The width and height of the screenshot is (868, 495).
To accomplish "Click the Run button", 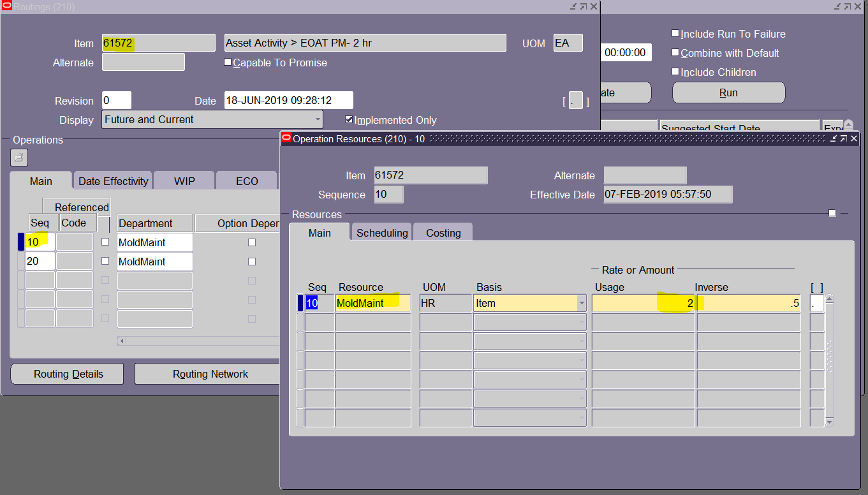I will coord(728,92).
